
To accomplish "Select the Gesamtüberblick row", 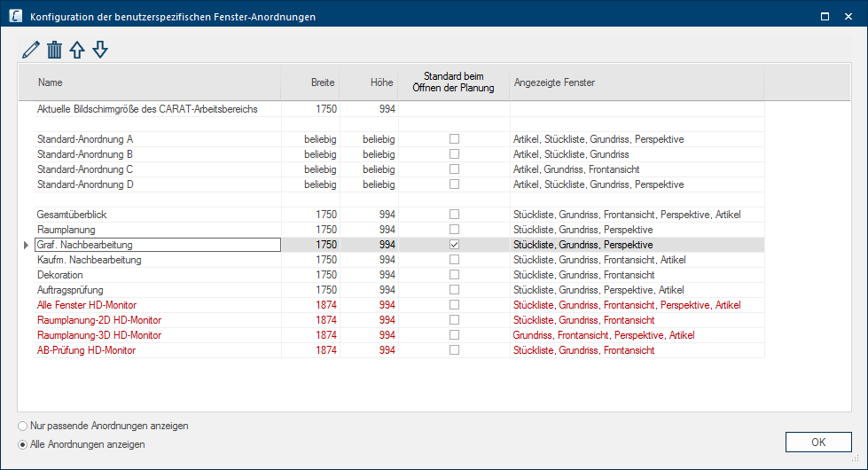I will point(73,215).
